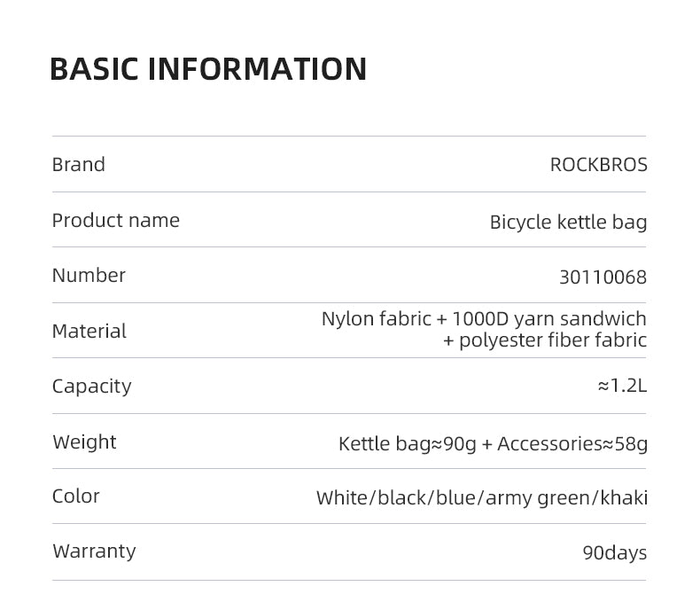This screenshot has width=700, height=594.
Task: Click the Kettle bag≈90g weight text
Action: 408,443
